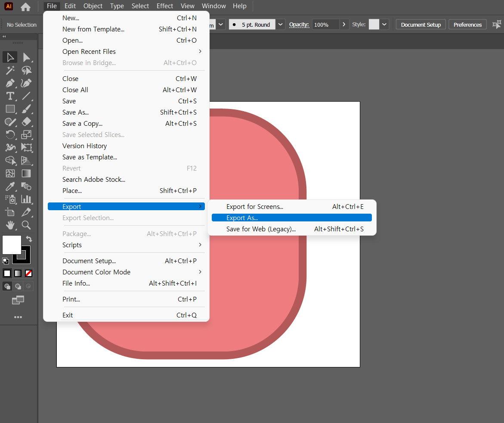Choose Save for Web (Legacy)...
This screenshot has width=504, height=423.
(x=291, y=229)
